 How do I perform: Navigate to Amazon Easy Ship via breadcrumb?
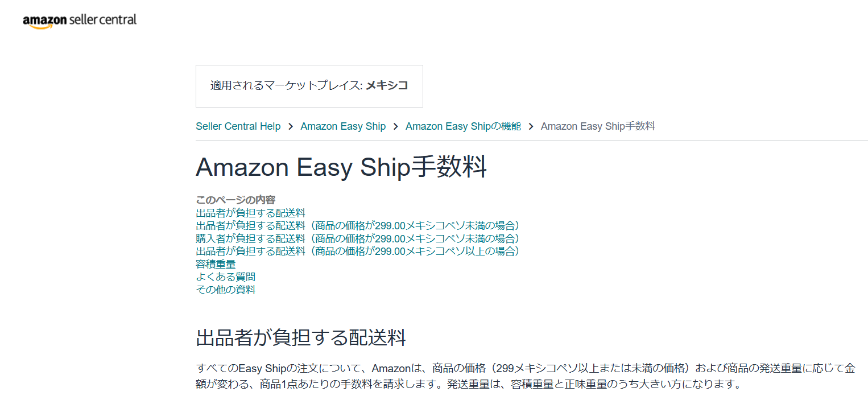click(342, 126)
